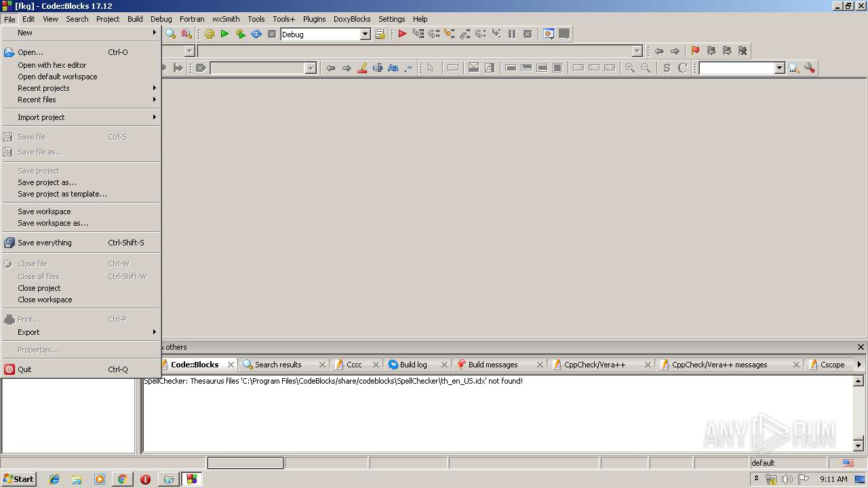Viewport: 868px width, 488px height.
Task: Show more log tabs arrow
Action: point(859,365)
